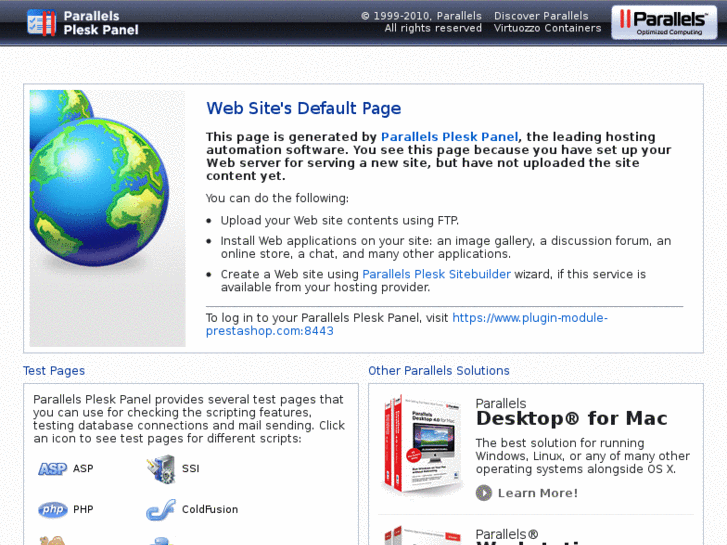Screen dimensions: 727x545
Task: Visit the plugin-module-prestashop.com:8443 login link
Action: [x=407, y=324]
